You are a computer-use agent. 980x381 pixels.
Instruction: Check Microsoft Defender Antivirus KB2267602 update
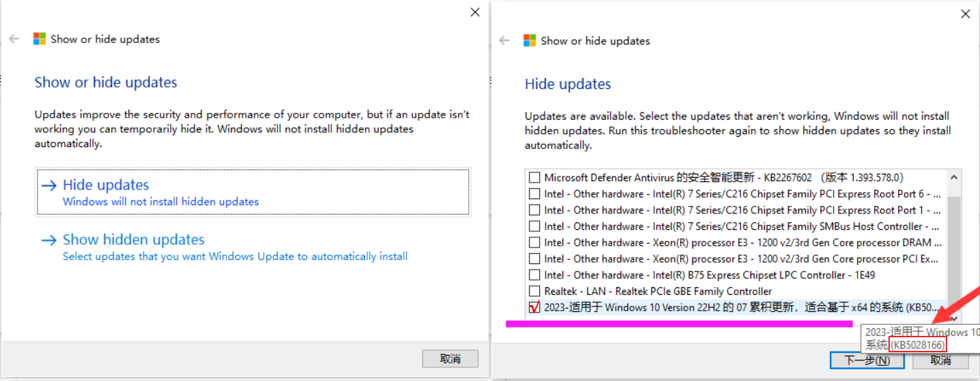[x=534, y=178]
